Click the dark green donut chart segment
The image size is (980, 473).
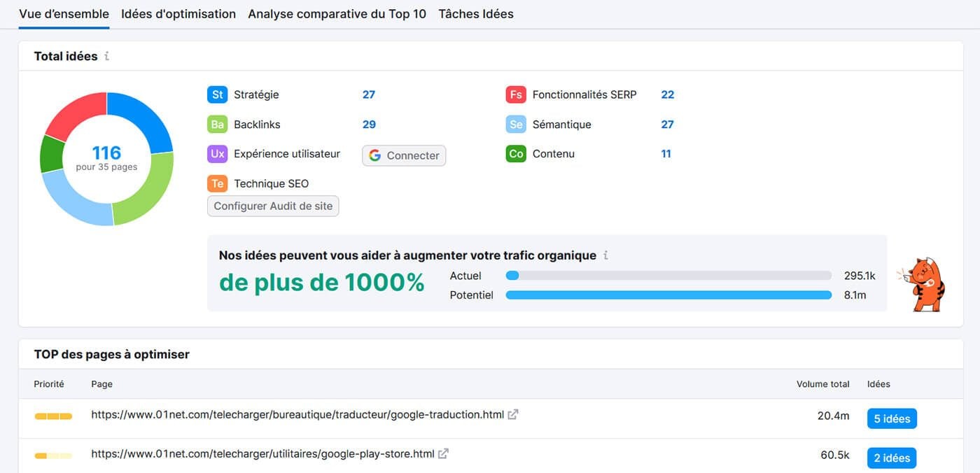(51, 154)
